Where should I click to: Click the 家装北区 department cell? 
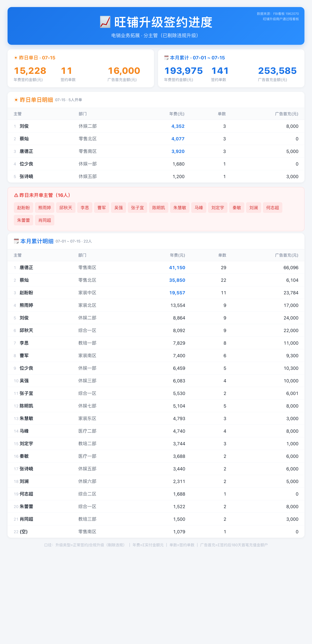tap(87, 305)
